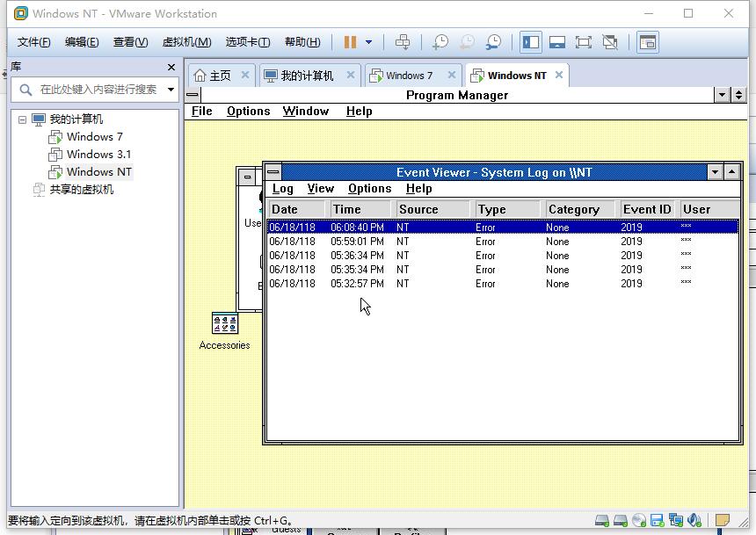Toggle the library panel toolbar button
This screenshot has width=756, height=535.
tap(531, 42)
